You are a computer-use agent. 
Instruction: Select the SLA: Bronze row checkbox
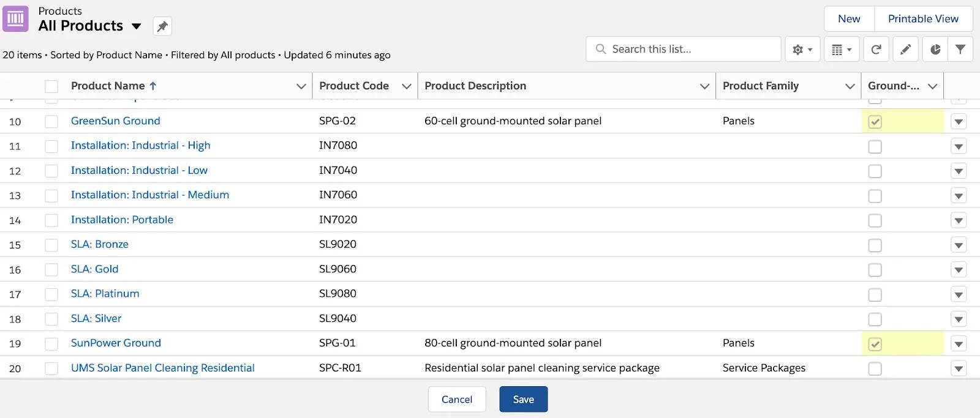51,245
